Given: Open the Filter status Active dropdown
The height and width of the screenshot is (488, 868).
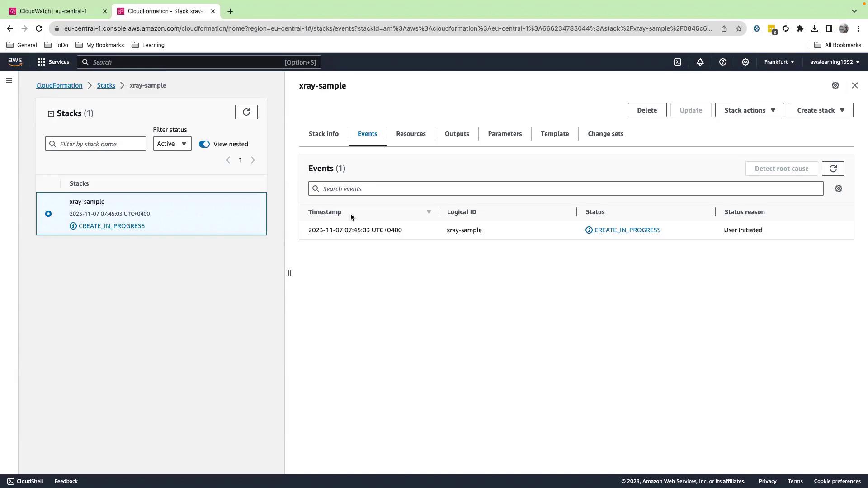Looking at the screenshot, I should (172, 144).
